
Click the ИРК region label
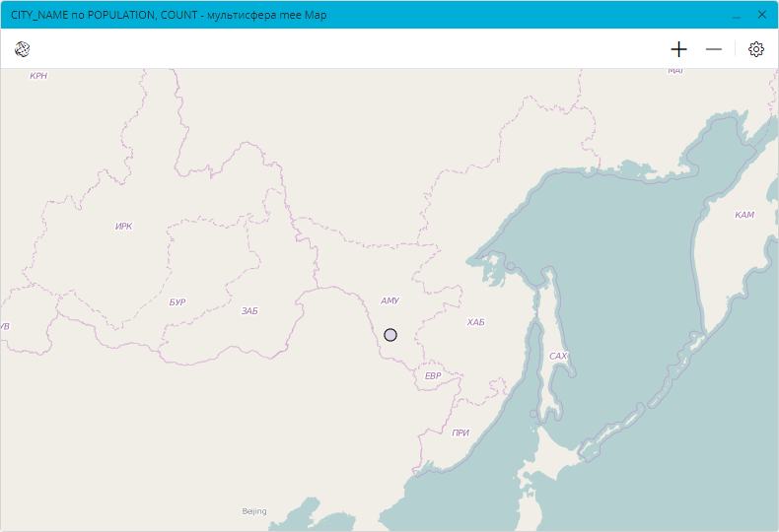pyautogui.click(x=123, y=227)
